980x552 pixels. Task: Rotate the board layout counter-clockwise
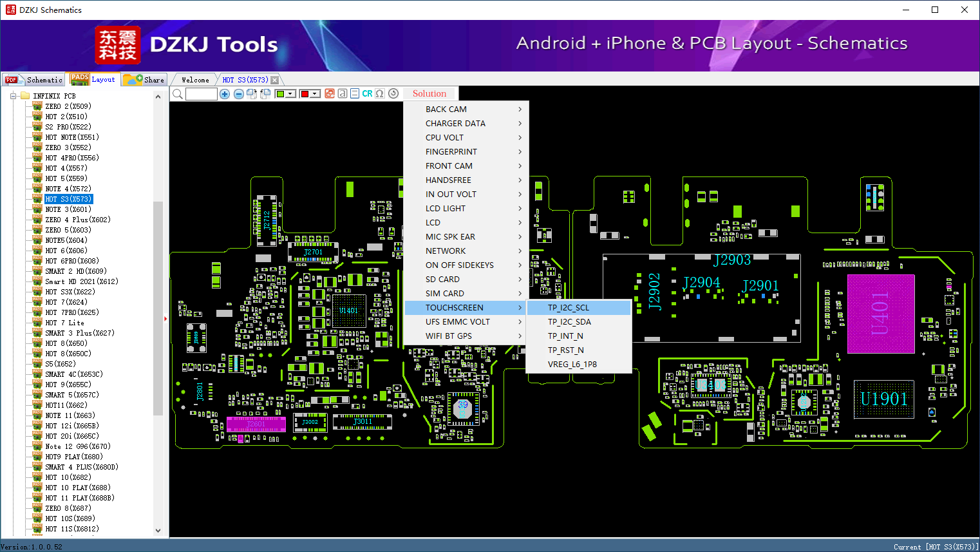265,94
